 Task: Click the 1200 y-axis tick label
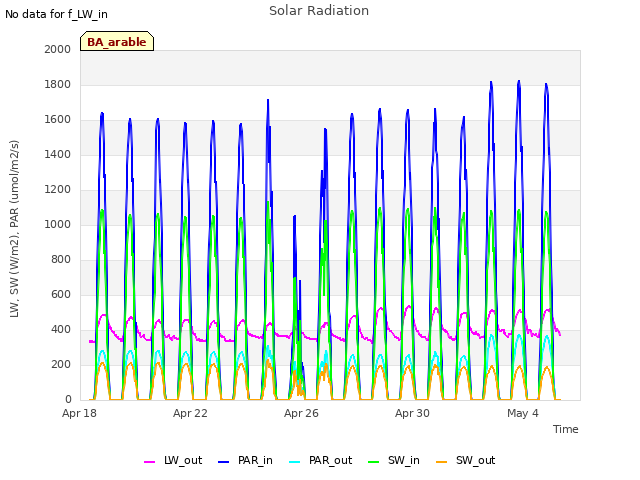(x=58, y=189)
